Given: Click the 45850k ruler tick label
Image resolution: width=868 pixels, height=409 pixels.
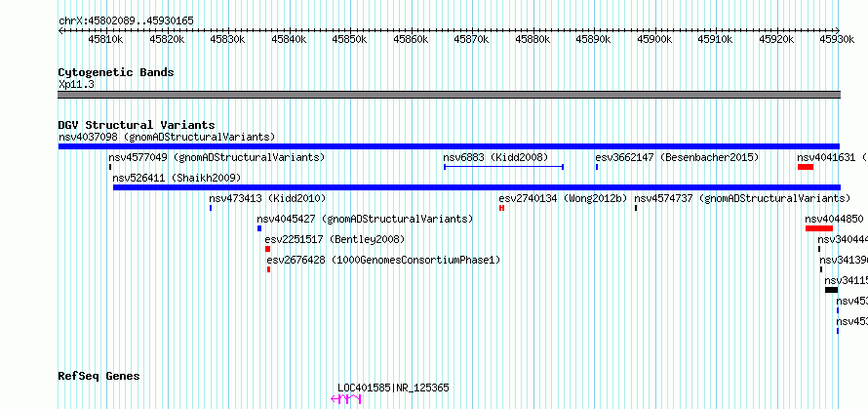Looking at the screenshot, I should [x=350, y=39].
